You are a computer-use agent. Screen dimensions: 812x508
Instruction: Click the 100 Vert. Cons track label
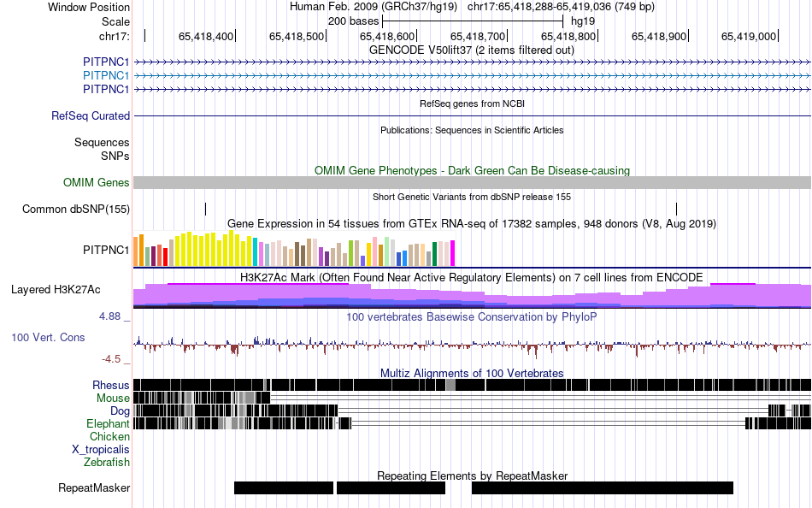[x=48, y=338]
